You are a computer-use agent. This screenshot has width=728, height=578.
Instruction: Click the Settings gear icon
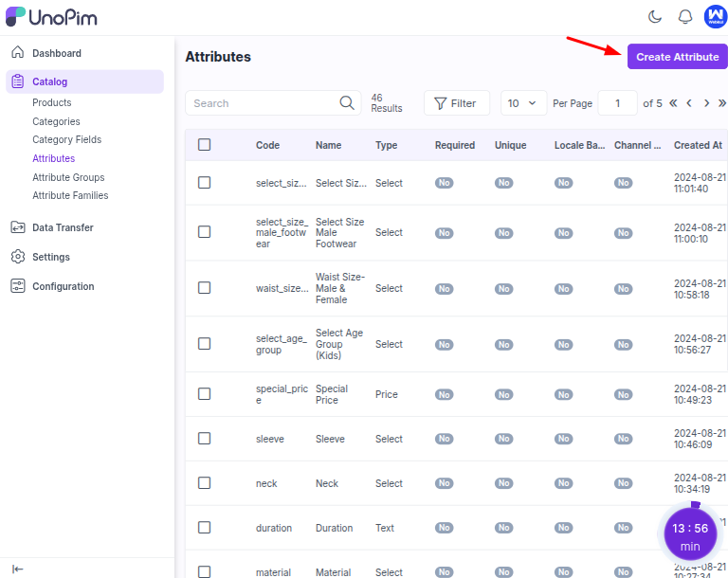pyautogui.click(x=18, y=257)
